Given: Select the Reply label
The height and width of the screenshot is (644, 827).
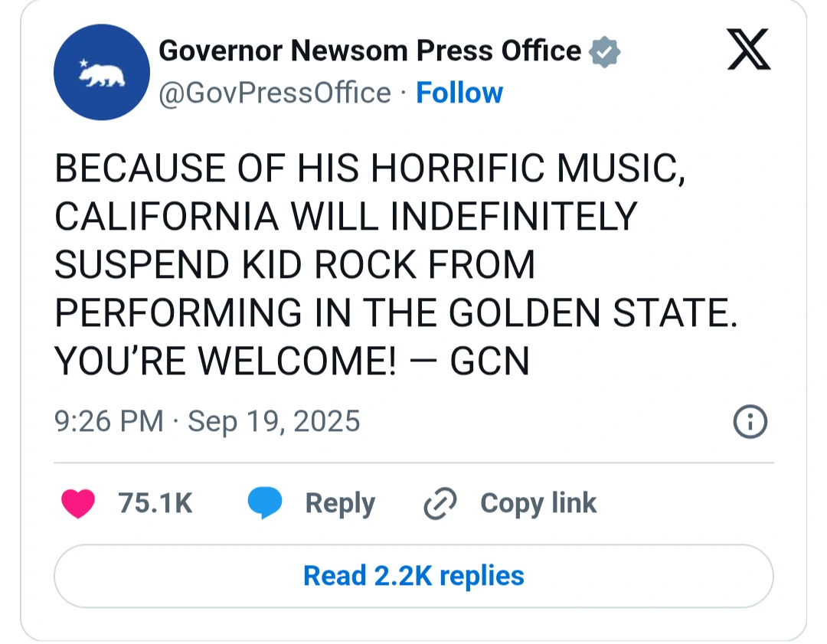Looking at the screenshot, I should point(340,504).
